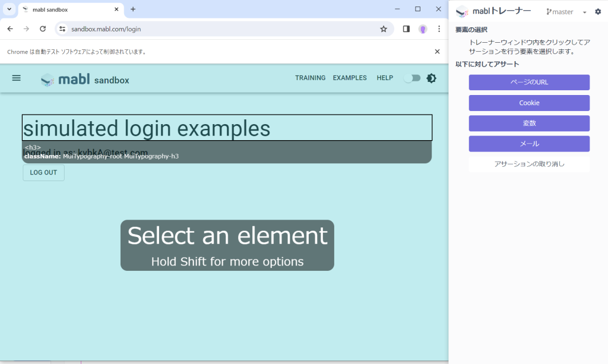View site information icon in address bar

click(x=62, y=29)
